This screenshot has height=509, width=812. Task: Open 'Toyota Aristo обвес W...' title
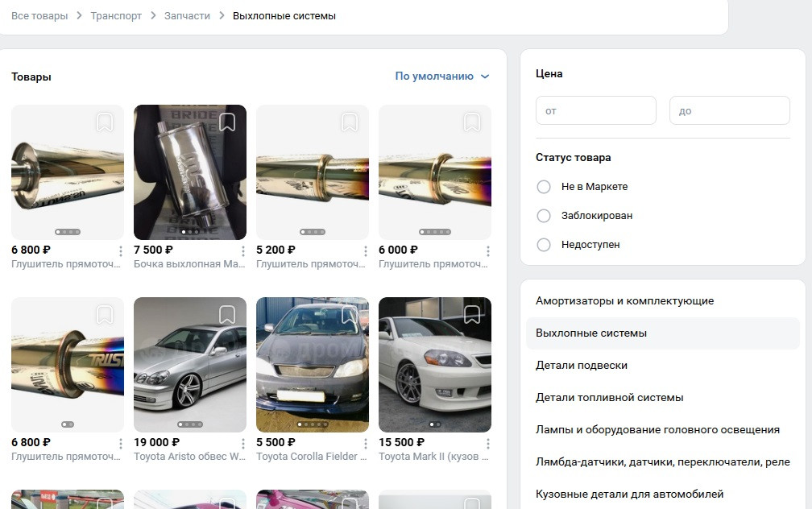click(x=189, y=457)
